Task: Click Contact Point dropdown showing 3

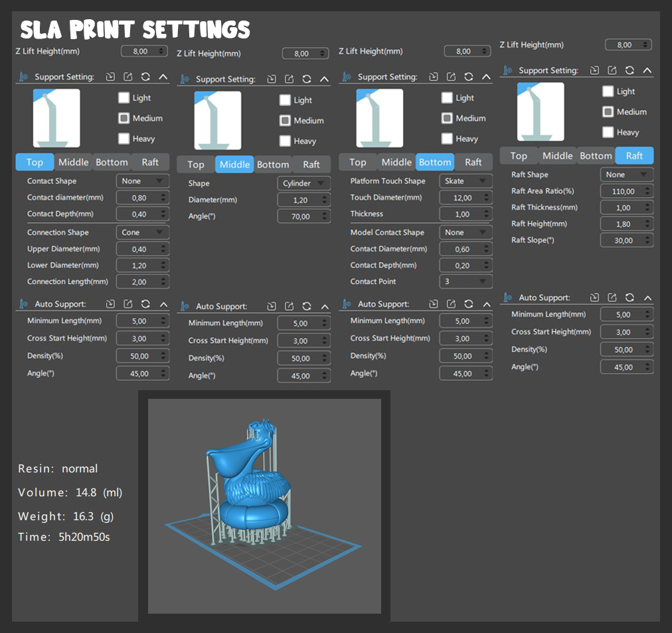Action: pos(465,281)
